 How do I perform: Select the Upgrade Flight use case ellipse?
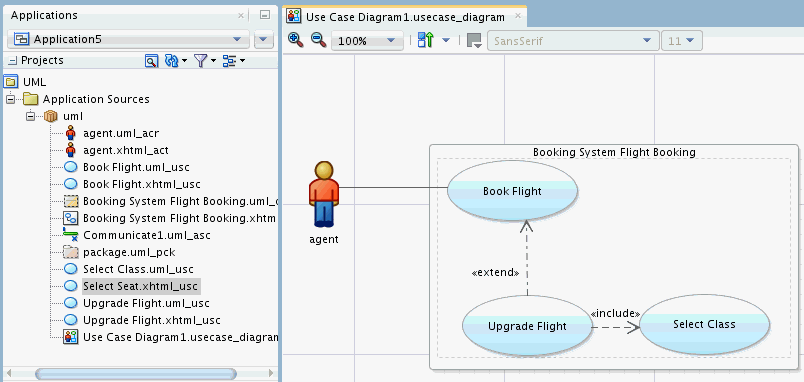coord(527,326)
